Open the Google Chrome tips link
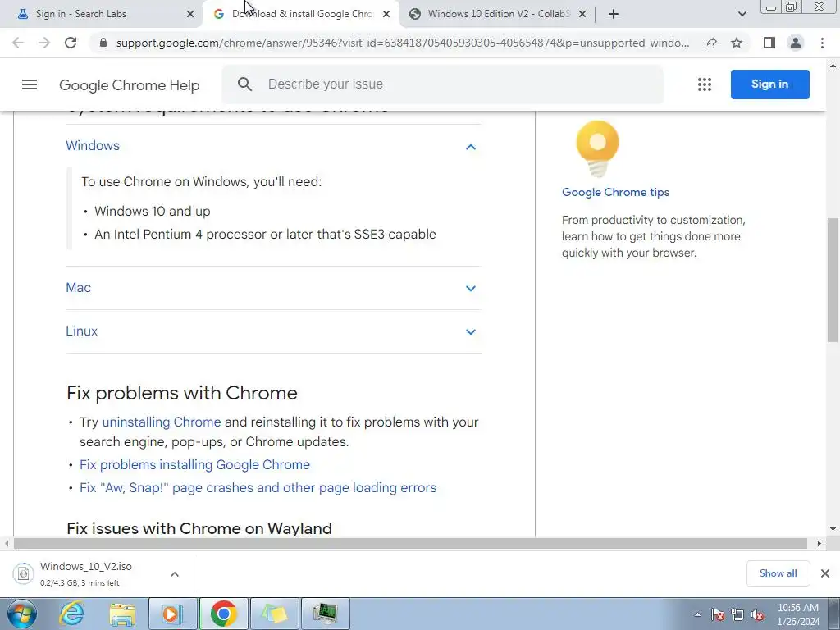The width and height of the screenshot is (840, 630). point(615,192)
